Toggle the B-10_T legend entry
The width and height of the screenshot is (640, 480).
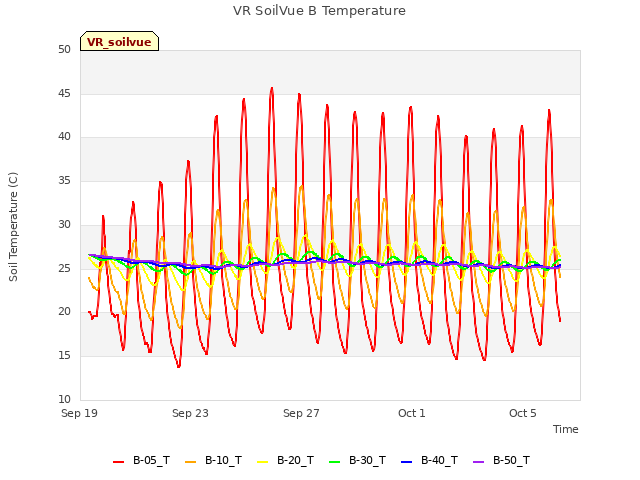213,460
